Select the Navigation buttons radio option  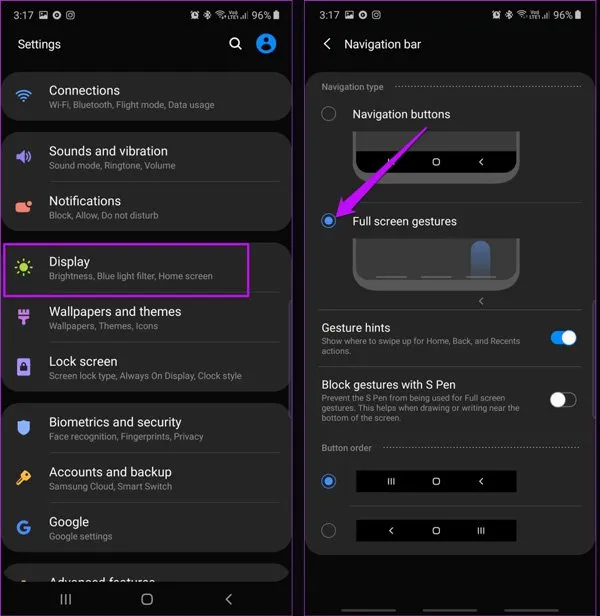[x=328, y=114]
